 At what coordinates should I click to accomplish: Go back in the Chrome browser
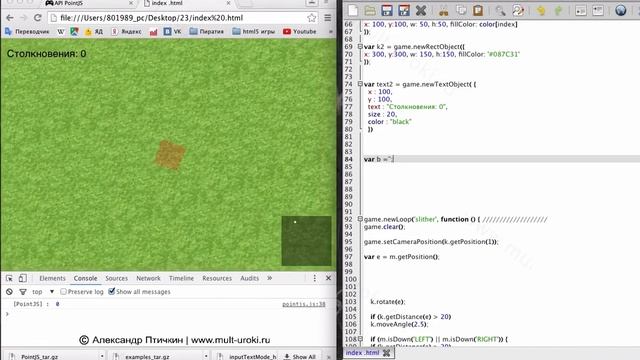10,18
